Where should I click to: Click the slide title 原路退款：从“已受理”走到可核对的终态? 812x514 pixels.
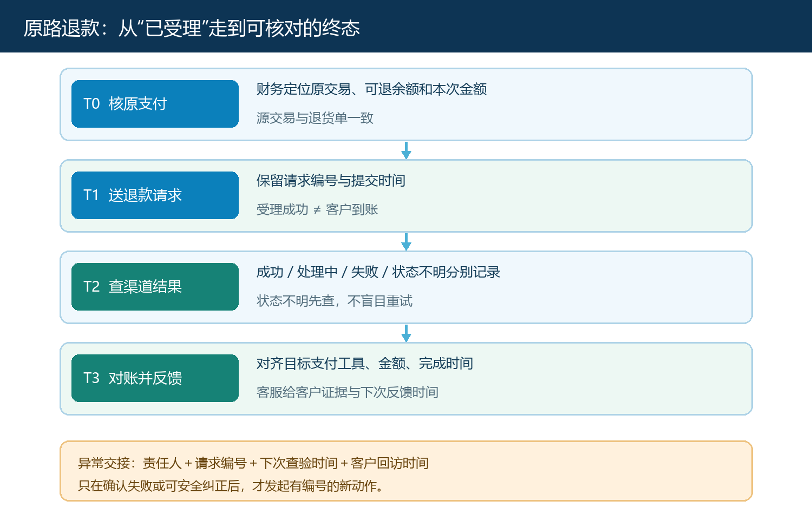click(192, 28)
